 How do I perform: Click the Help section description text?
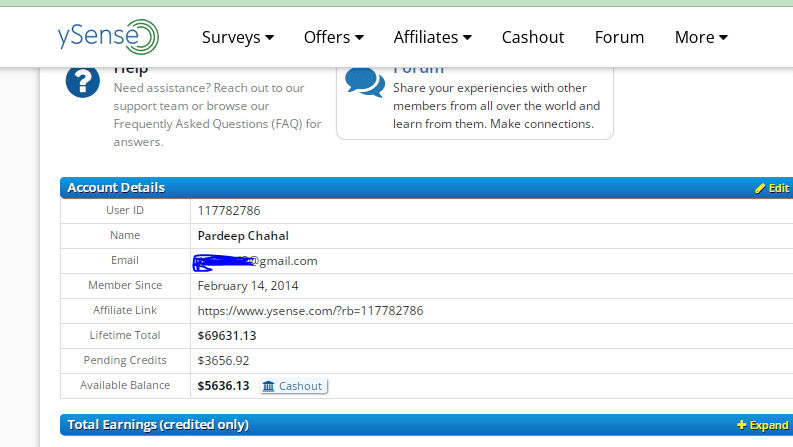coord(217,115)
